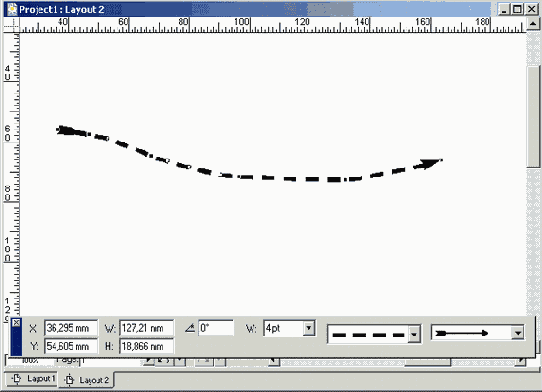Screen dimensions: 542x392
Task: Click the vertical scrollbar up arrow
Action: point(533,24)
